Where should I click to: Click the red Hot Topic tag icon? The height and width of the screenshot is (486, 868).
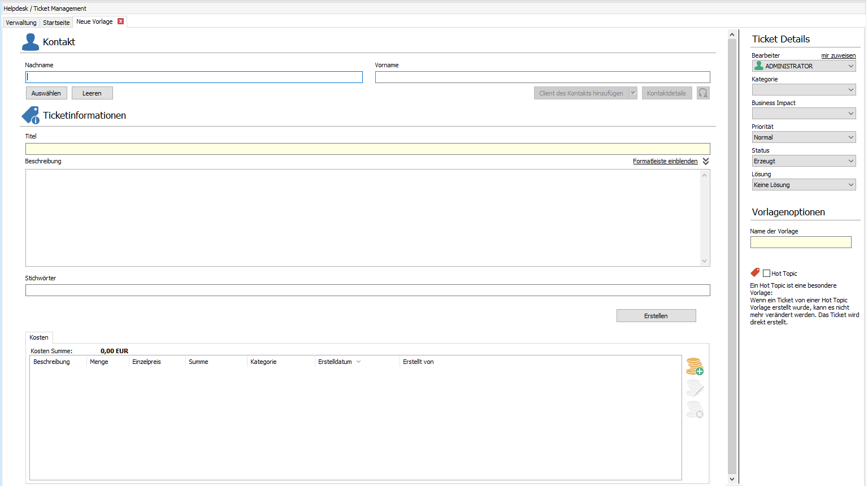coord(755,272)
